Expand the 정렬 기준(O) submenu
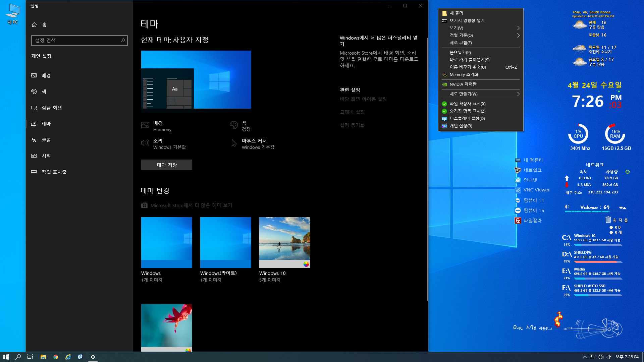The width and height of the screenshot is (644, 362). click(x=481, y=36)
